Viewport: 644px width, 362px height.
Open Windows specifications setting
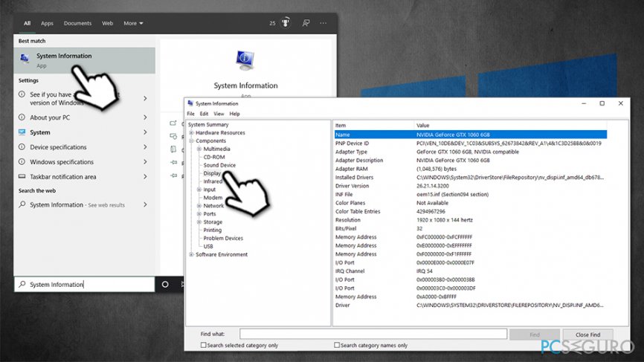point(83,162)
